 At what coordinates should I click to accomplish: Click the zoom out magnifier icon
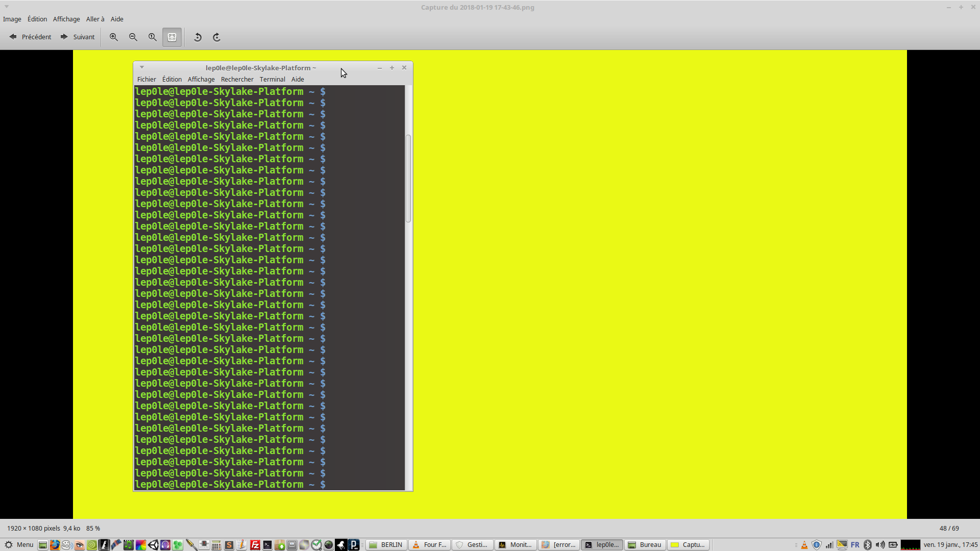click(x=133, y=37)
